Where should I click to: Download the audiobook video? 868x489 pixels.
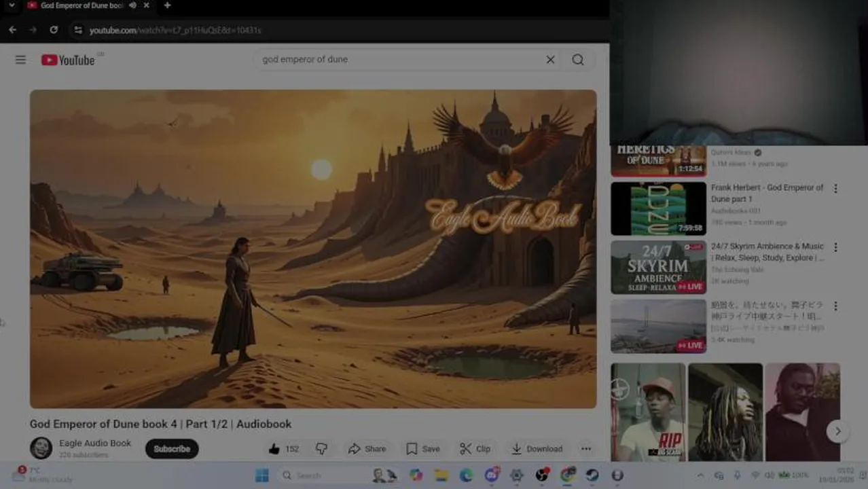tap(537, 449)
